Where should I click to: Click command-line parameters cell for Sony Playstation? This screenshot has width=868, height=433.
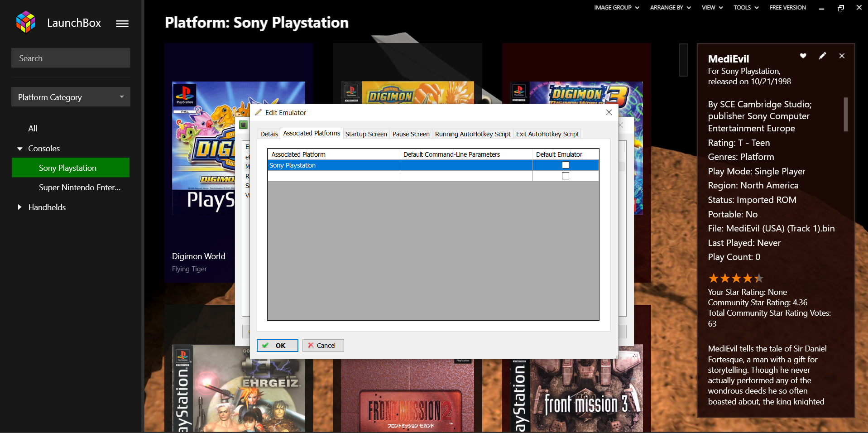pyautogui.click(x=466, y=165)
